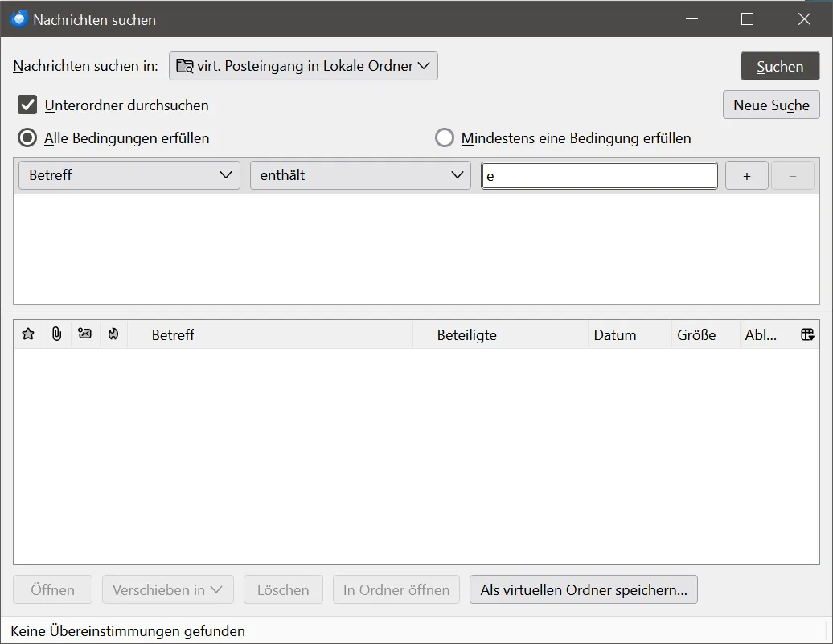This screenshot has height=644, width=833.
Task: Sort by read status column icon
Action: point(85,334)
